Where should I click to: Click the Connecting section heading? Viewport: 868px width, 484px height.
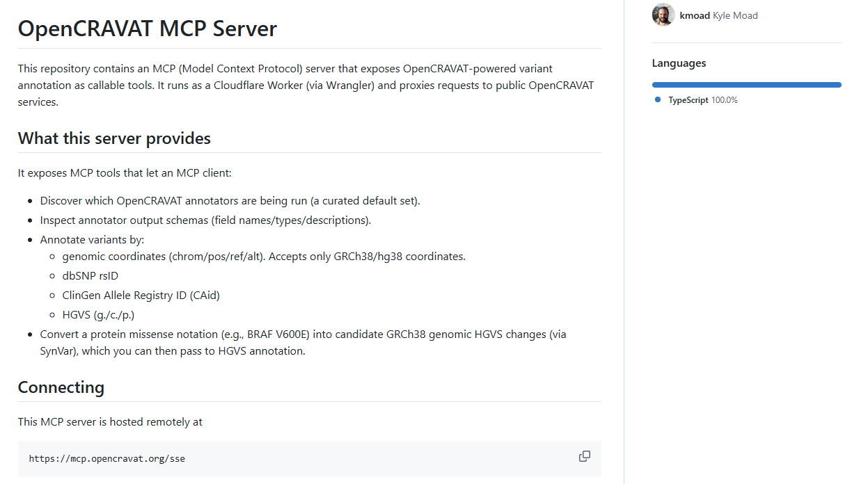click(x=61, y=387)
